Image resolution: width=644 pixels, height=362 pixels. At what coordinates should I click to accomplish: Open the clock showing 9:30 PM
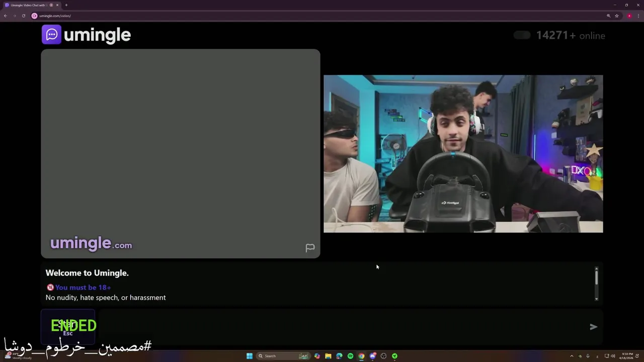[627, 356]
